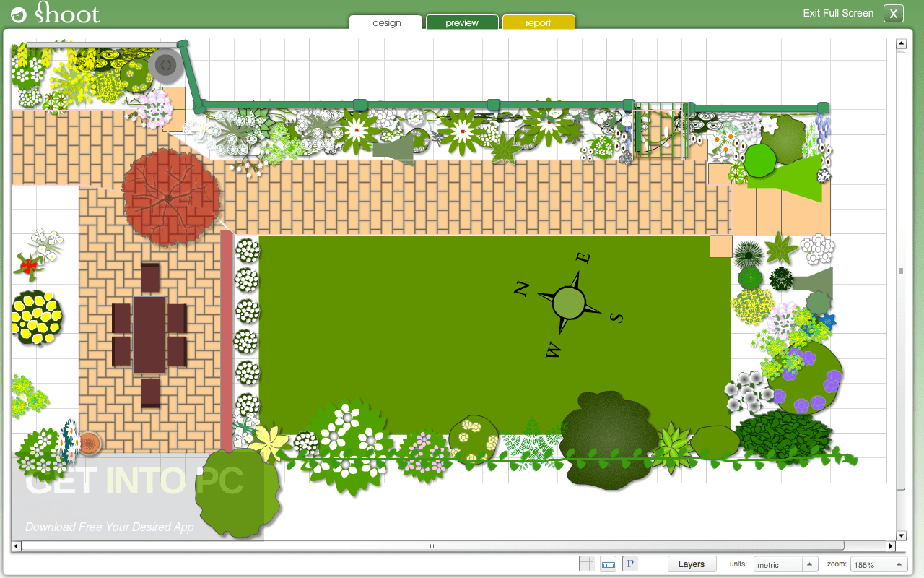
Task: Toggle the grid display icon
Action: 586,563
